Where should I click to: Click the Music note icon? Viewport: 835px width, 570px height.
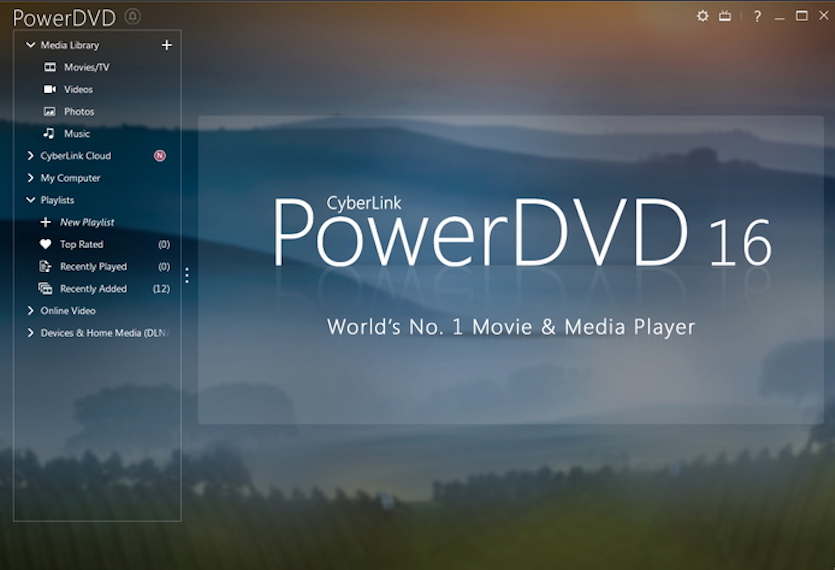coord(48,133)
